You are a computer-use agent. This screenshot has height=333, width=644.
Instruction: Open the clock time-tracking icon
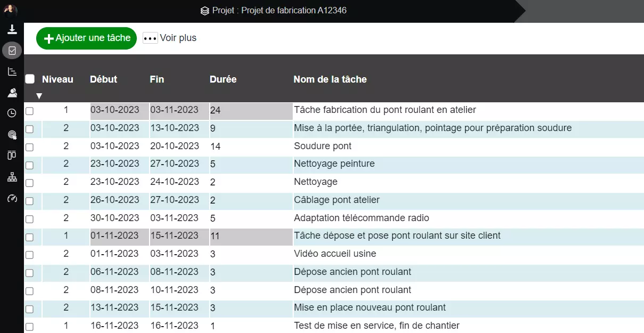[12, 113]
